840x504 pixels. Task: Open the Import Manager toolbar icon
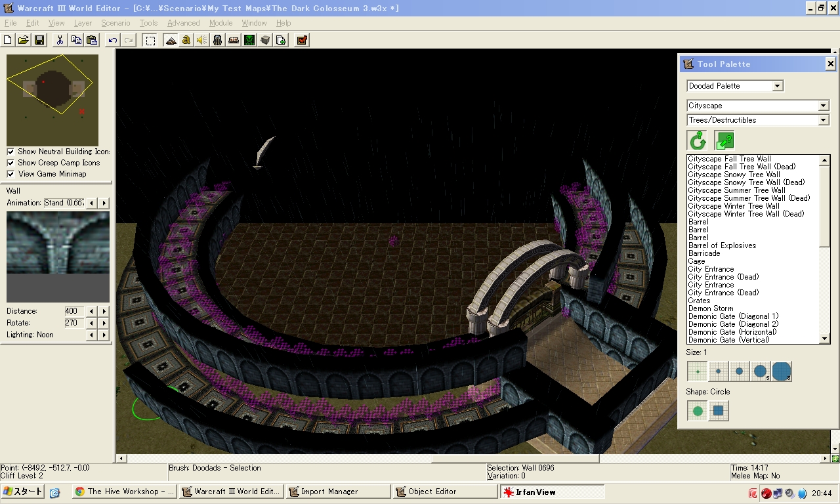[x=281, y=40]
